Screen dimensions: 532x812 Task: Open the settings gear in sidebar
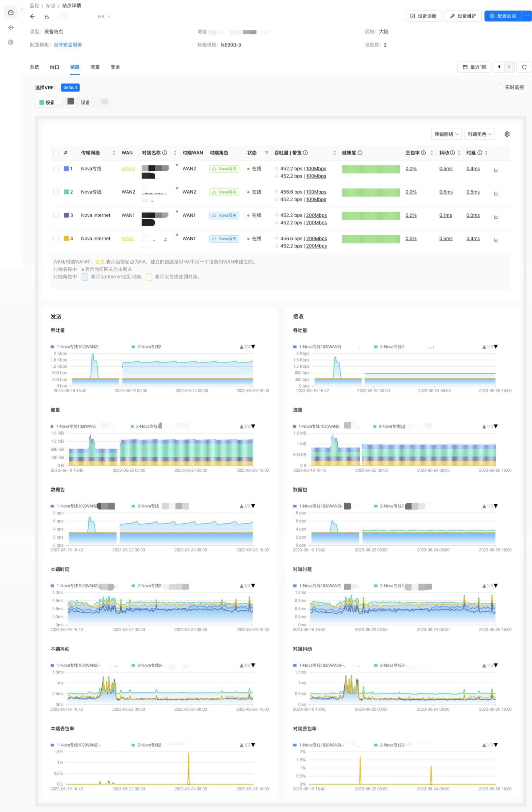[x=10, y=42]
